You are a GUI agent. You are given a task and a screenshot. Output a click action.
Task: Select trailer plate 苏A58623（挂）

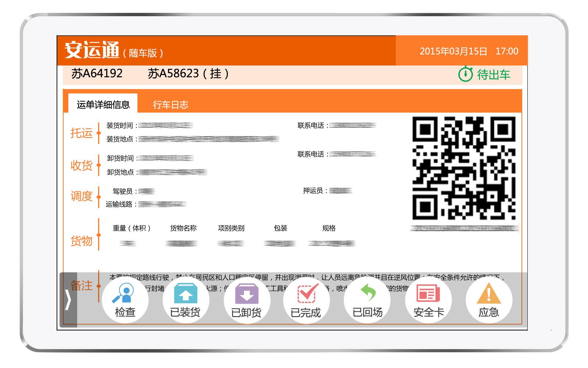pyautogui.click(x=189, y=73)
